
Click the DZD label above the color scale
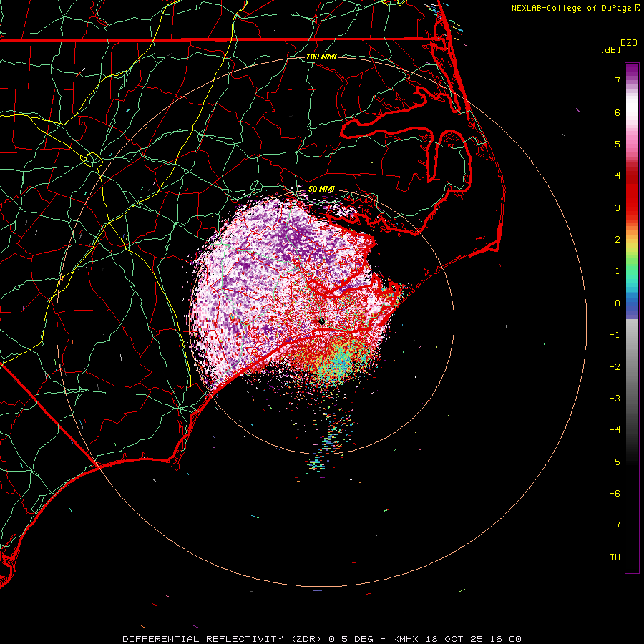629,43
